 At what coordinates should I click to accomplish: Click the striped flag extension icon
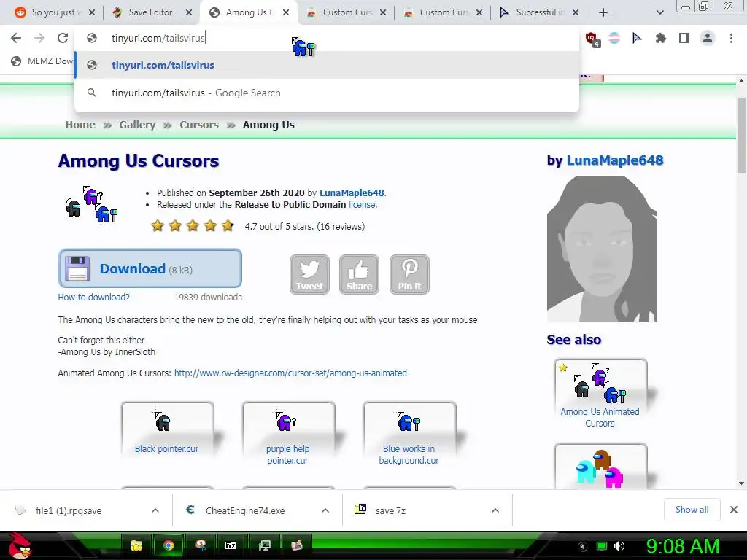pyautogui.click(x=614, y=38)
